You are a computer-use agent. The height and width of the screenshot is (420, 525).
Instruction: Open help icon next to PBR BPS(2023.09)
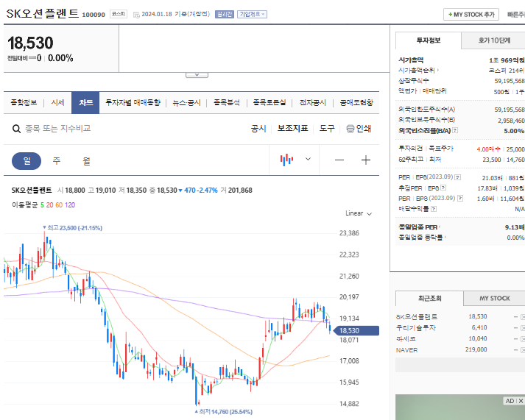[460, 199]
